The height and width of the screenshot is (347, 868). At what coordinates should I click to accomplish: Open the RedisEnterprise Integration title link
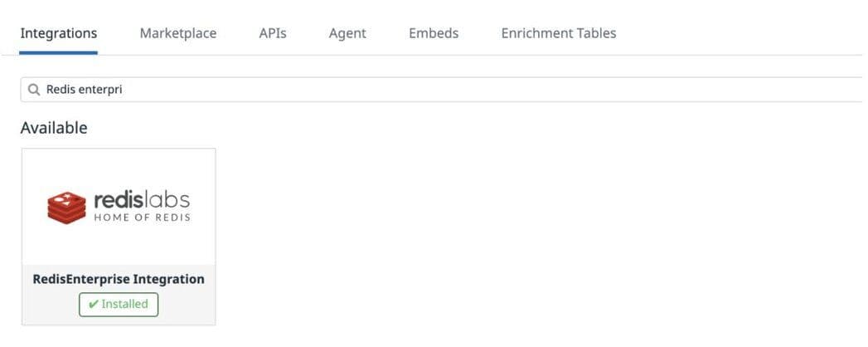119,279
